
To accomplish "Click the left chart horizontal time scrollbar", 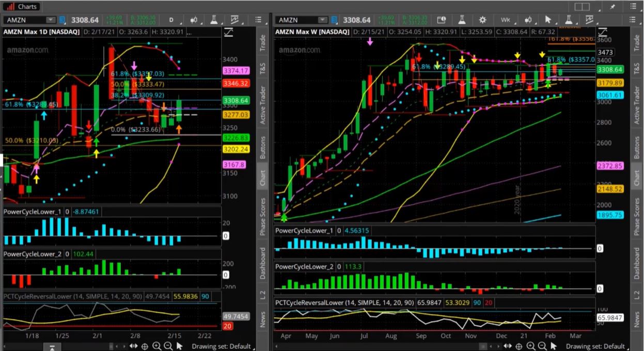I will [66, 346].
